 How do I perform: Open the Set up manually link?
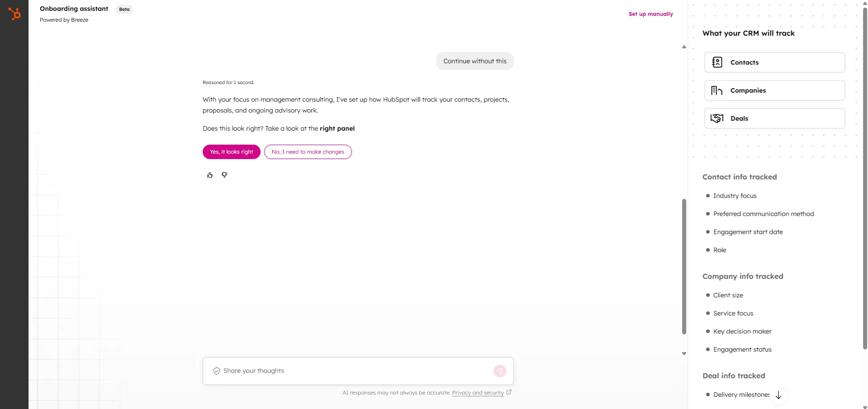(x=650, y=14)
